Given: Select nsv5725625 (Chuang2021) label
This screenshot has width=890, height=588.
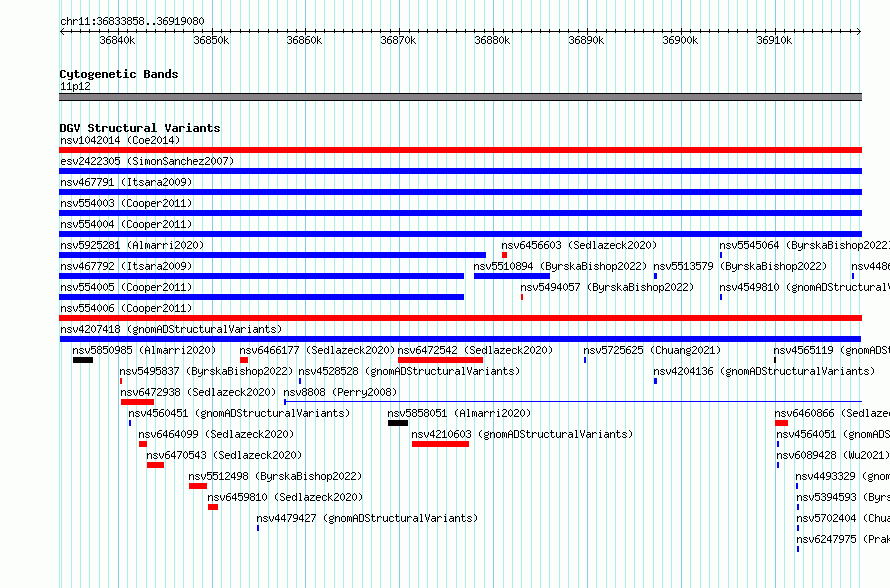Looking at the screenshot, I should tap(652, 350).
